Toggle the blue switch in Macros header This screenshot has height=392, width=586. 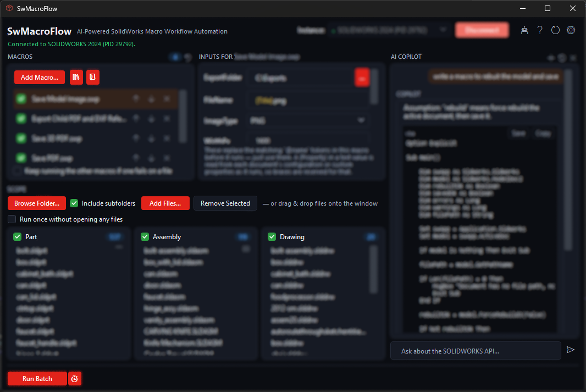tap(174, 57)
